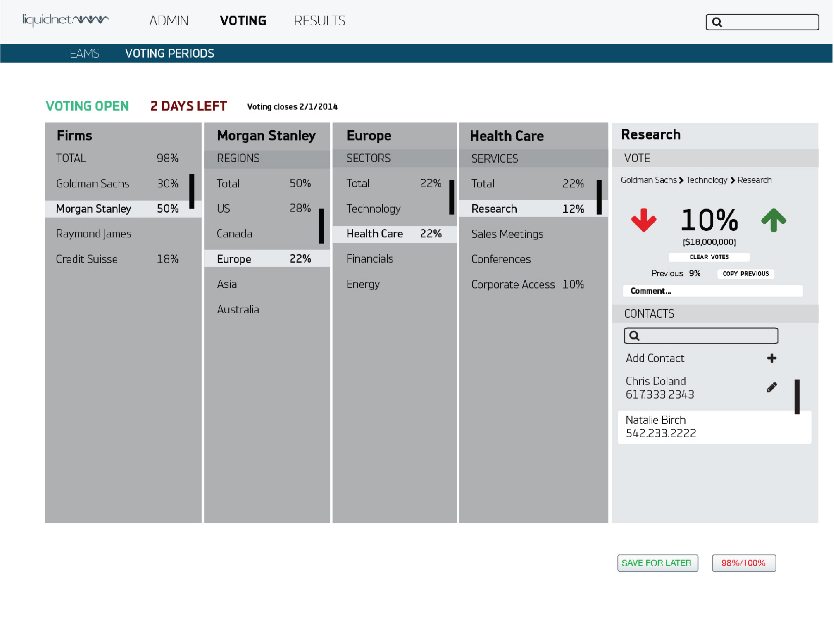Select the Energy sector row
This screenshot has height=644, width=834.
click(396, 284)
